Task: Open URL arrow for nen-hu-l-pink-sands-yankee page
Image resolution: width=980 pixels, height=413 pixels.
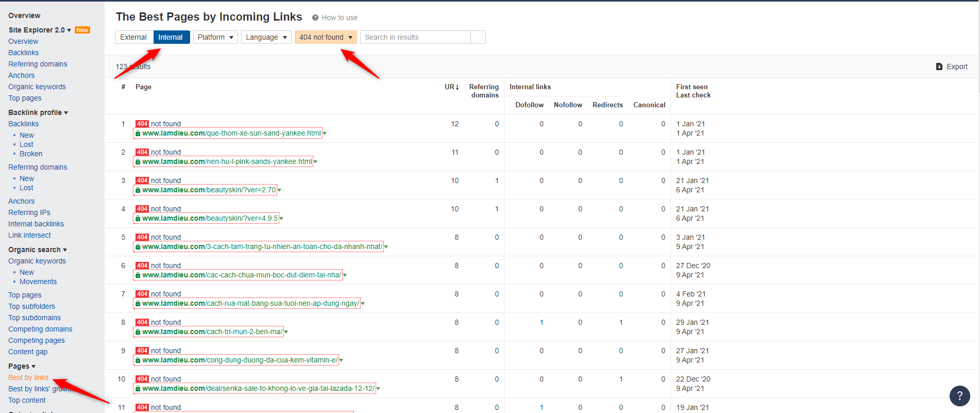Action: [x=315, y=162]
